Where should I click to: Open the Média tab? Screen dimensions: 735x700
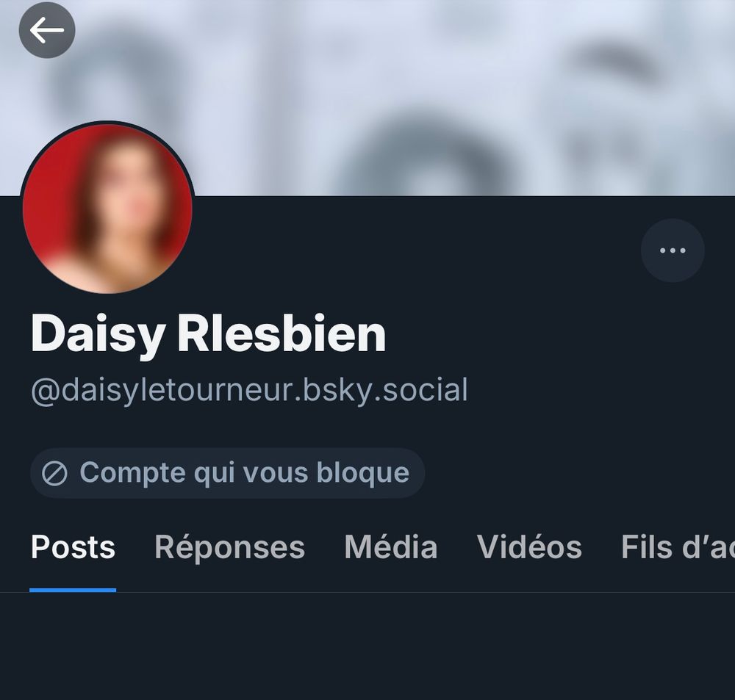pyautogui.click(x=391, y=547)
